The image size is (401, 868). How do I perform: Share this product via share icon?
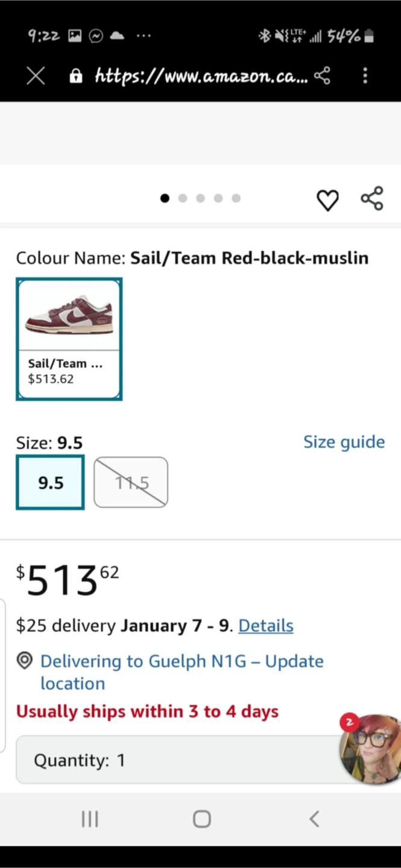372,199
